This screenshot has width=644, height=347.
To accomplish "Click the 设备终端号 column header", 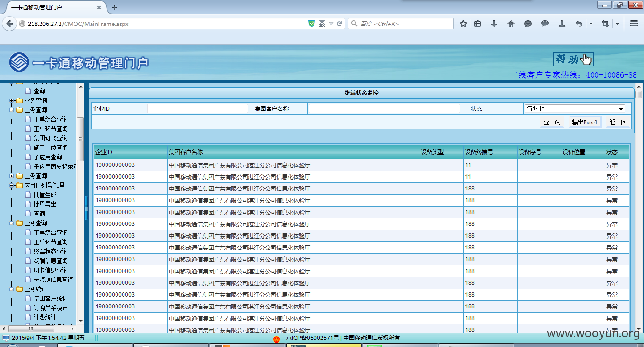I will coord(479,152).
